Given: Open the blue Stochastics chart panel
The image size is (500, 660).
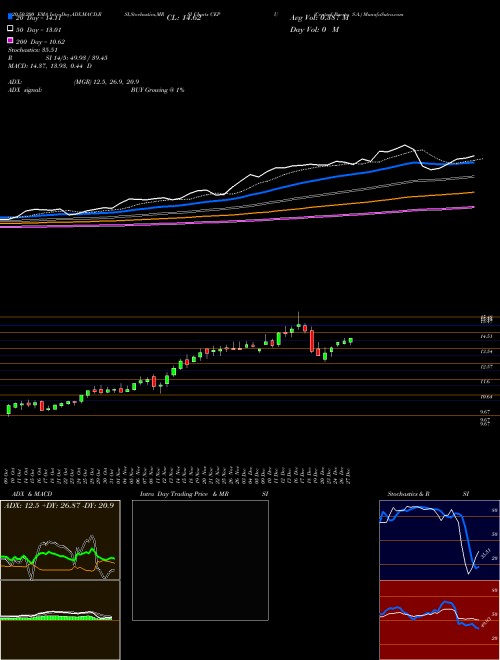Looking at the screenshot, I should coord(439,540).
